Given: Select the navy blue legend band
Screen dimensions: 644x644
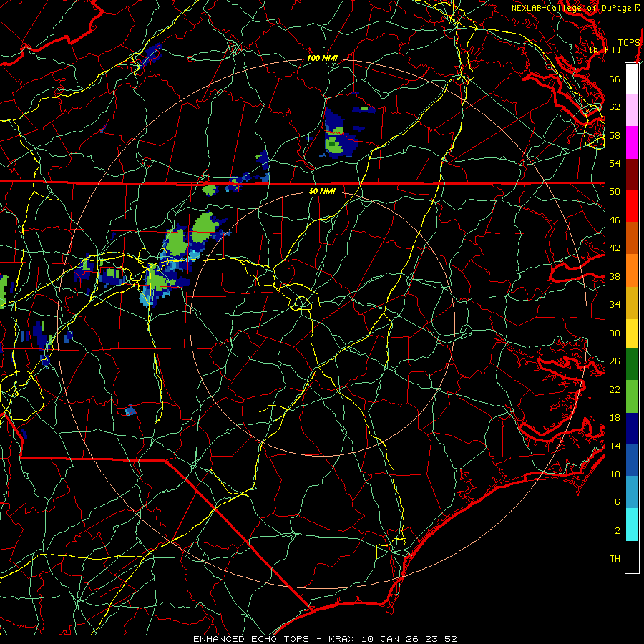Looking at the screenshot, I should 632,429.
